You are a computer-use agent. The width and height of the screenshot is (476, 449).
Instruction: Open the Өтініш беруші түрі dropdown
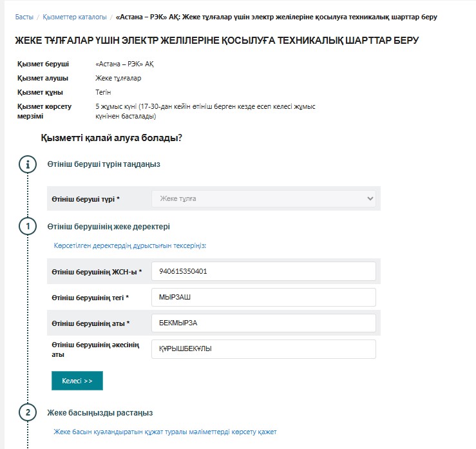pos(263,199)
